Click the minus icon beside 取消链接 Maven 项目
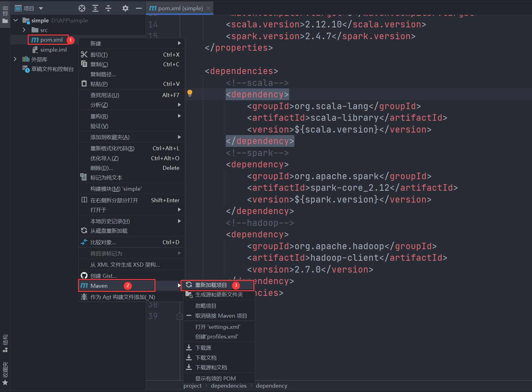This screenshot has height=392, width=532. 189,315
